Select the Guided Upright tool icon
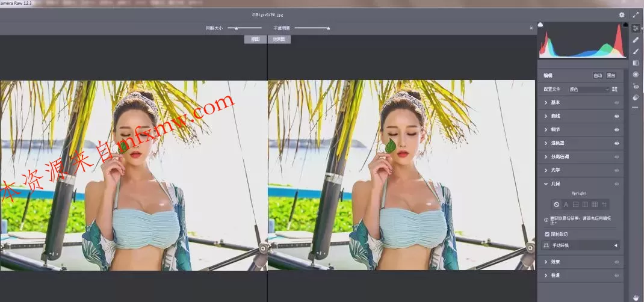Image resolution: width=644 pixels, height=302 pixels. (x=604, y=205)
